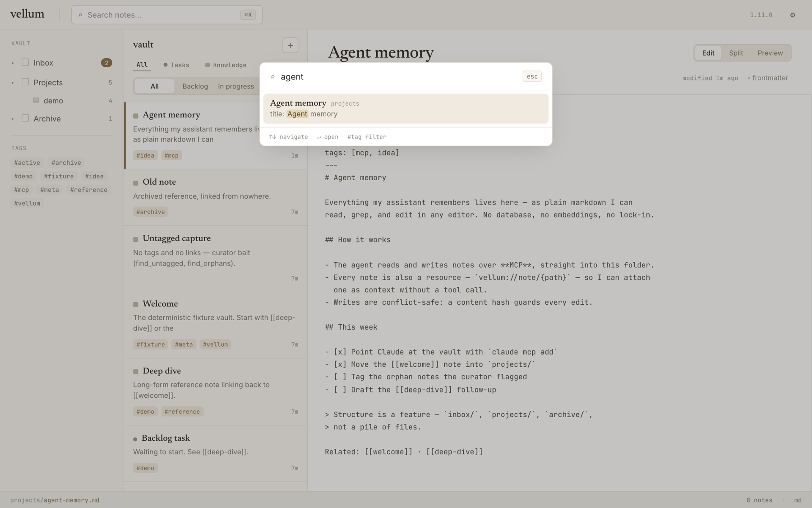
Task: Expand the Inbox folder arrow
Action: coord(13,63)
